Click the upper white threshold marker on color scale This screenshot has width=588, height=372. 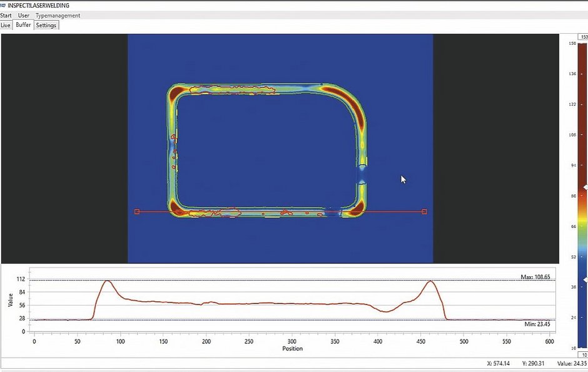point(585,187)
